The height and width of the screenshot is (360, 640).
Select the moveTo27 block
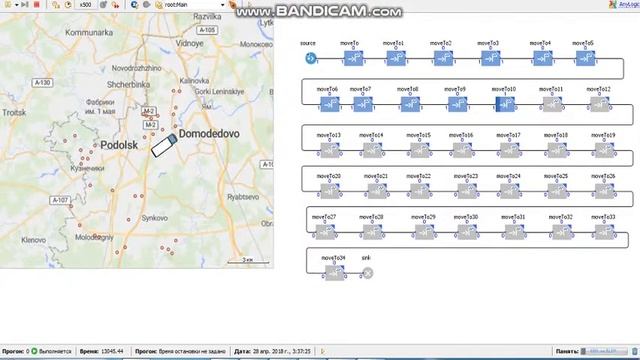[x=325, y=232]
